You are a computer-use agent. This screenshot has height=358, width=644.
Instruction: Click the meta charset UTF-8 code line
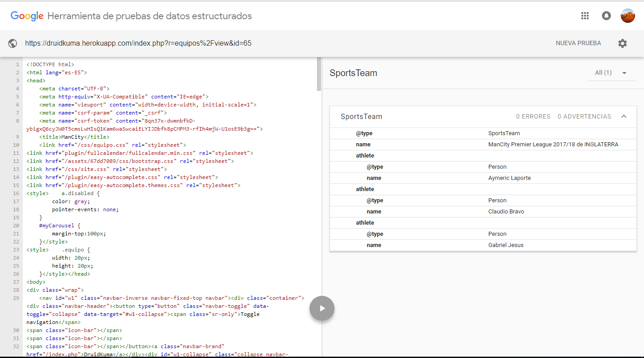tap(74, 89)
